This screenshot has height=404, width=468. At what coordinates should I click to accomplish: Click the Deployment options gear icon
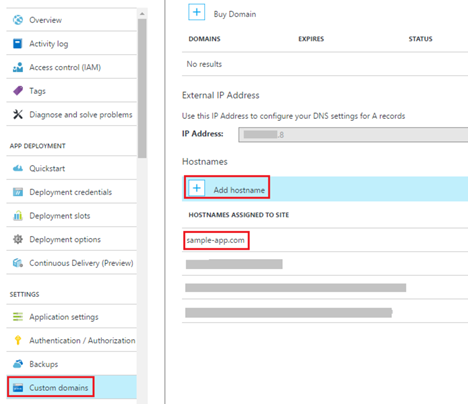(18, 239)
